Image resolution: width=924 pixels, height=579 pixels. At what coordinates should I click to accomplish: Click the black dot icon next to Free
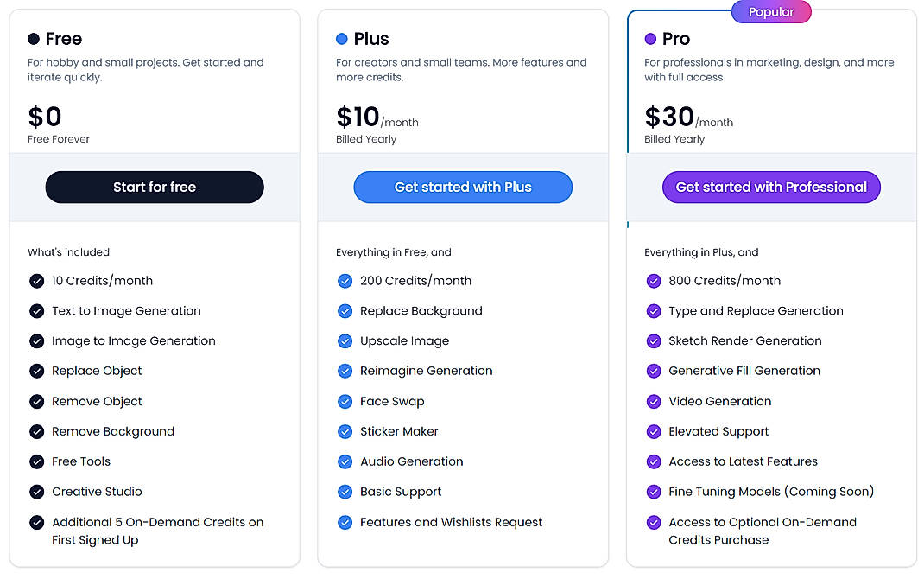pos(32,39)
